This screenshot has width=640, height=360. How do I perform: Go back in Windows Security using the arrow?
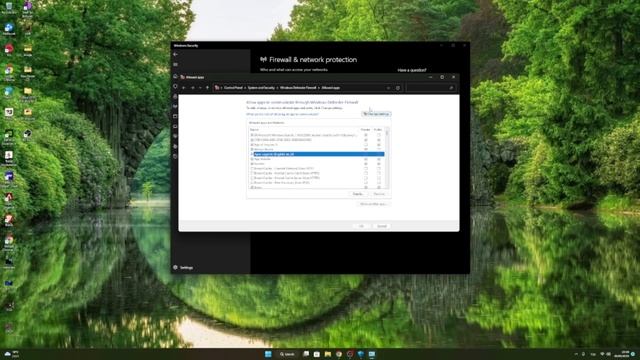pos(176,54)
